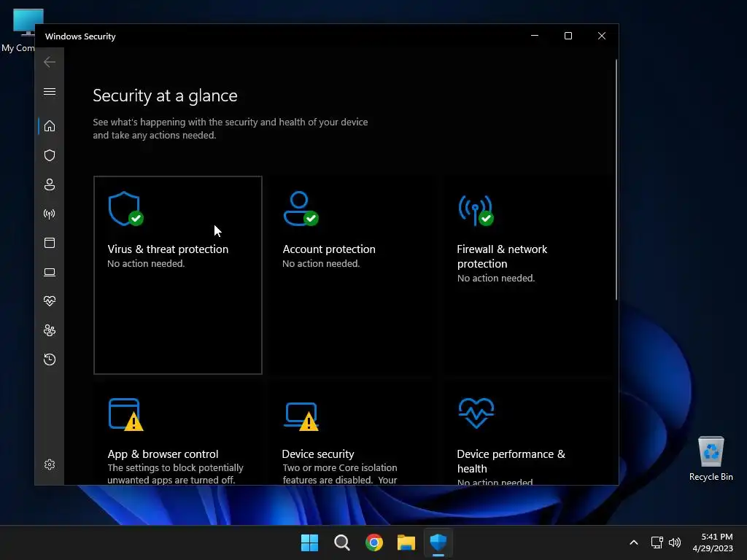Click the person icon in Account protection tile
This screenshot has width=747, height=560.
[x=301, y=209]
